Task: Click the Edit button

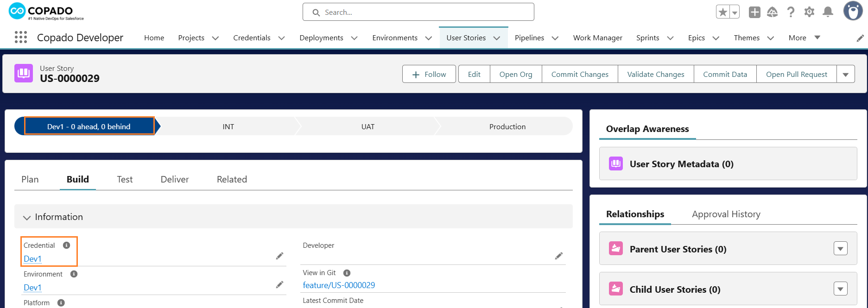Action: coord(474,74)
